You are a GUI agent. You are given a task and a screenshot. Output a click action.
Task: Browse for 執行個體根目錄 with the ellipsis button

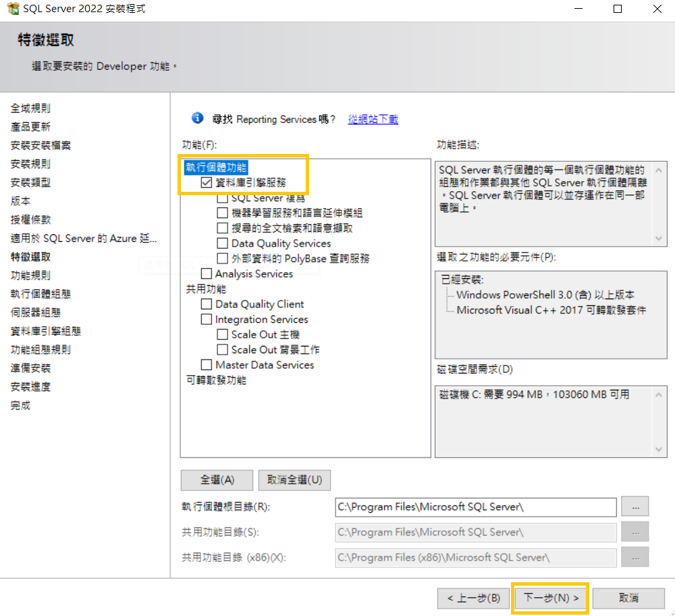tap(635, 507)
